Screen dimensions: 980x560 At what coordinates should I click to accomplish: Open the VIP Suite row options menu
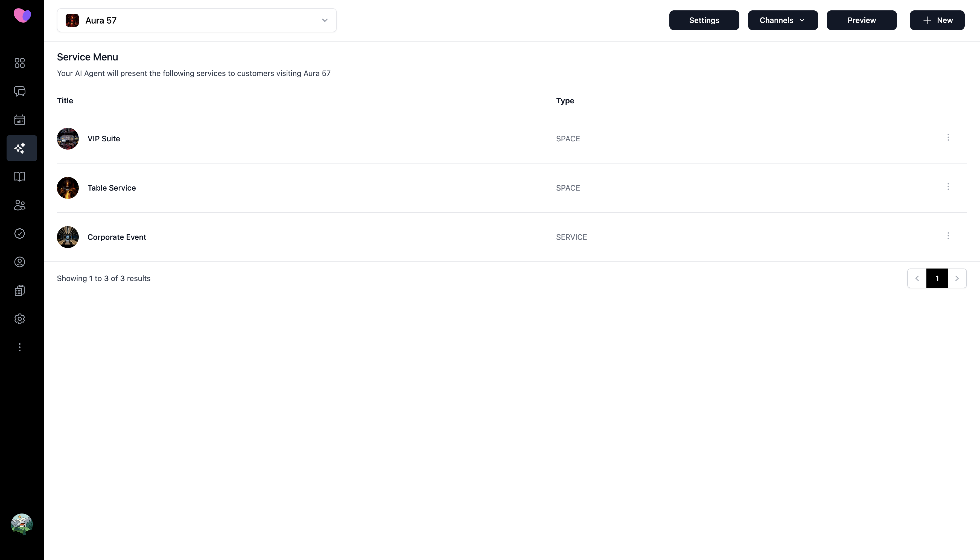coord(949,137)
